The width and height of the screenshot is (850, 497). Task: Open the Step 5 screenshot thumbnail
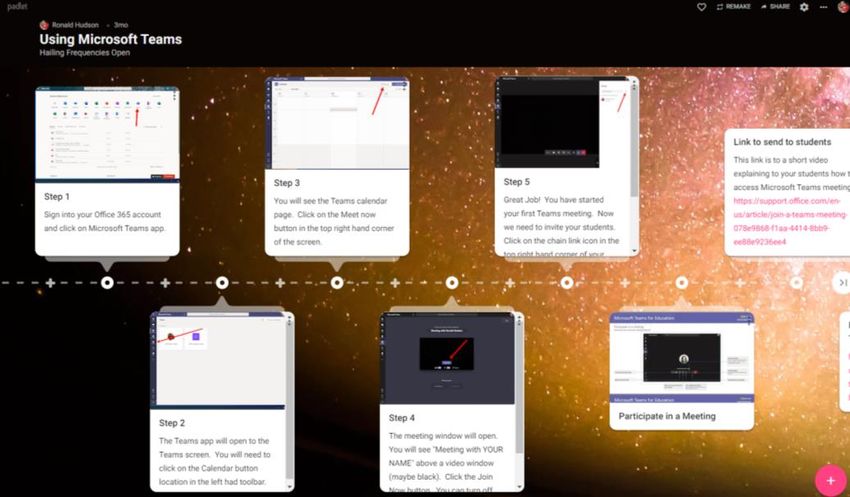[x=562, y=122]
